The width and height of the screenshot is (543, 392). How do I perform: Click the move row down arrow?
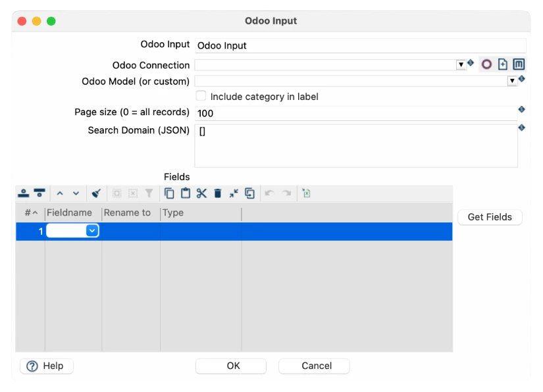point(76,193)
